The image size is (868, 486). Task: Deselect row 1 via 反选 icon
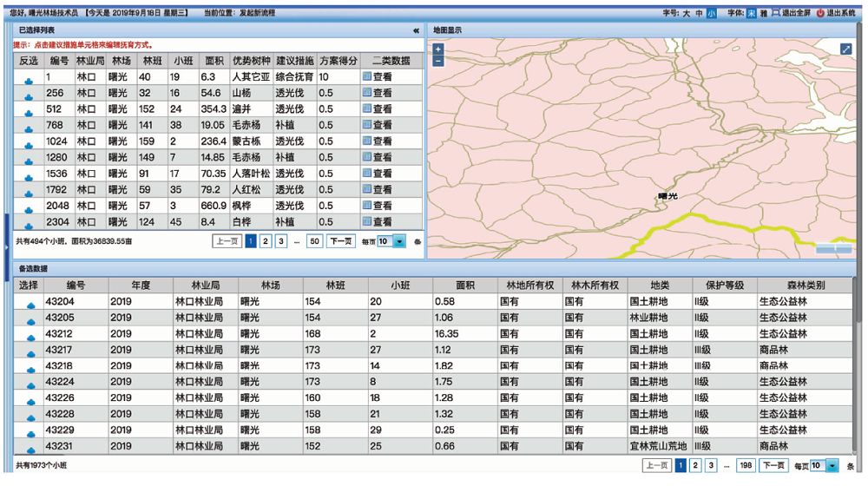(x=29, y=78)
